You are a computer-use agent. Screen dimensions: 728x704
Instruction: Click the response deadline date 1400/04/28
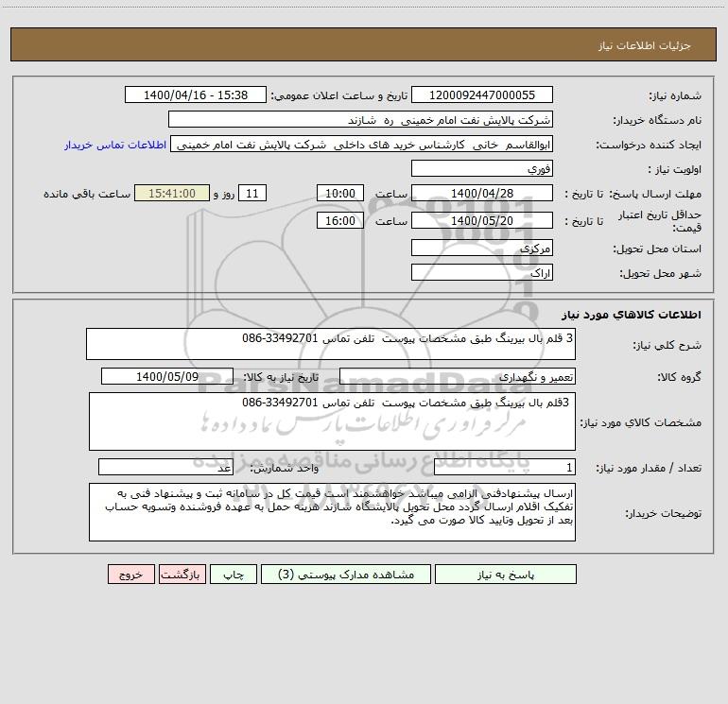click(482, 193)
